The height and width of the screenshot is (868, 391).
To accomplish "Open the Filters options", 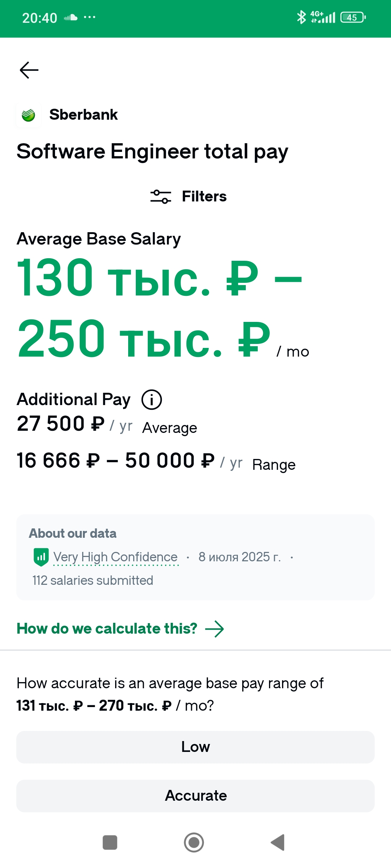I will pos(204,196).
